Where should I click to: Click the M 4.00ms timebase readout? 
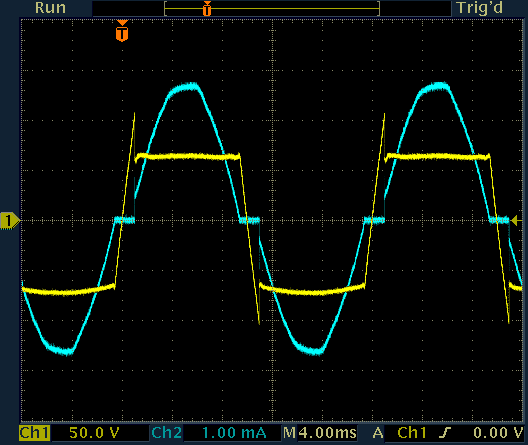[320, 433]
